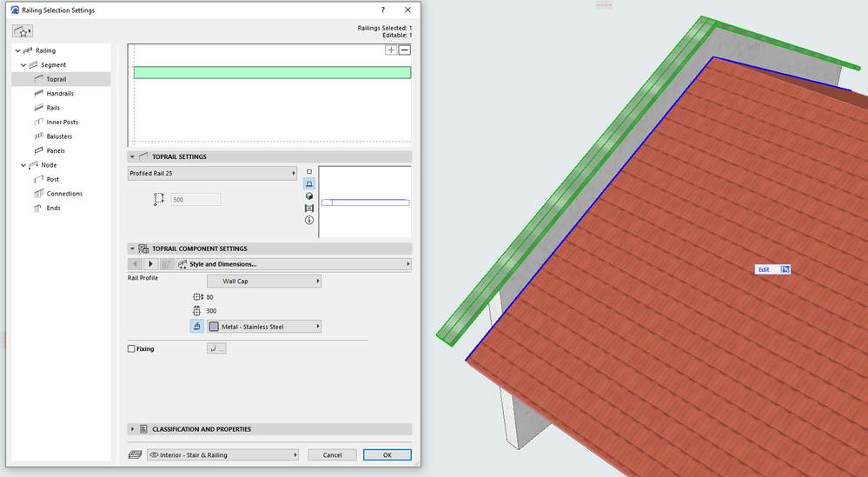Collapse the Railing tree node
Viewport: 868px width, 477px height.
coord(17,50)
